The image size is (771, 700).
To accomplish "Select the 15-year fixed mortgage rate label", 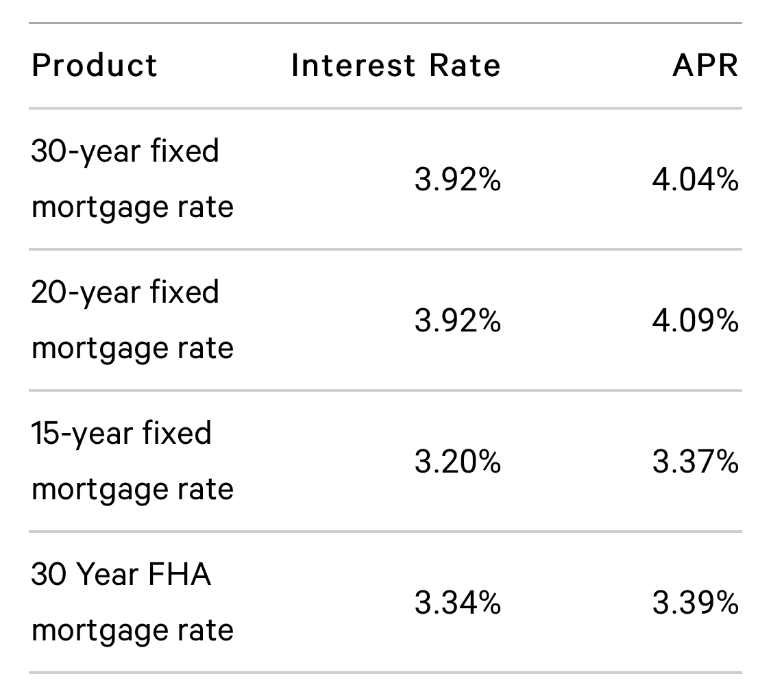I will [x=132, y=461].
